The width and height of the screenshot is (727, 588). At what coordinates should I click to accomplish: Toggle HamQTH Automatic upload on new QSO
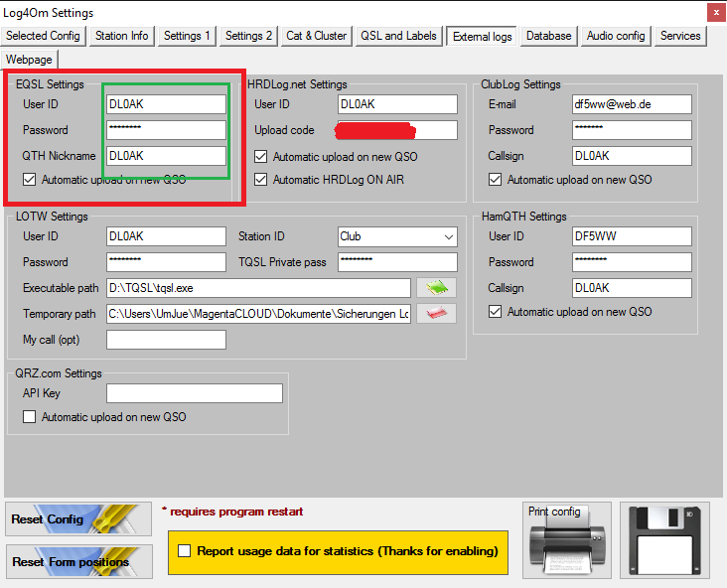click(495, 311)
